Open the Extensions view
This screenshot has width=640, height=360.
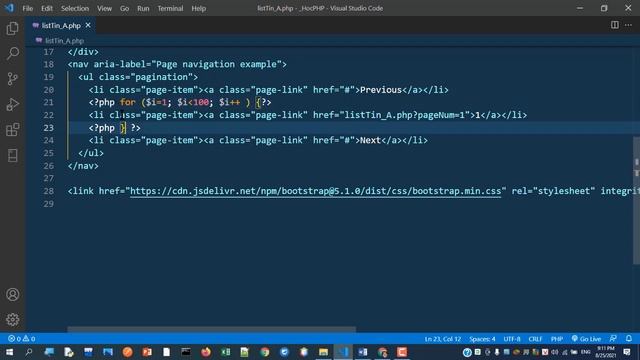click(x=13, y=130)
